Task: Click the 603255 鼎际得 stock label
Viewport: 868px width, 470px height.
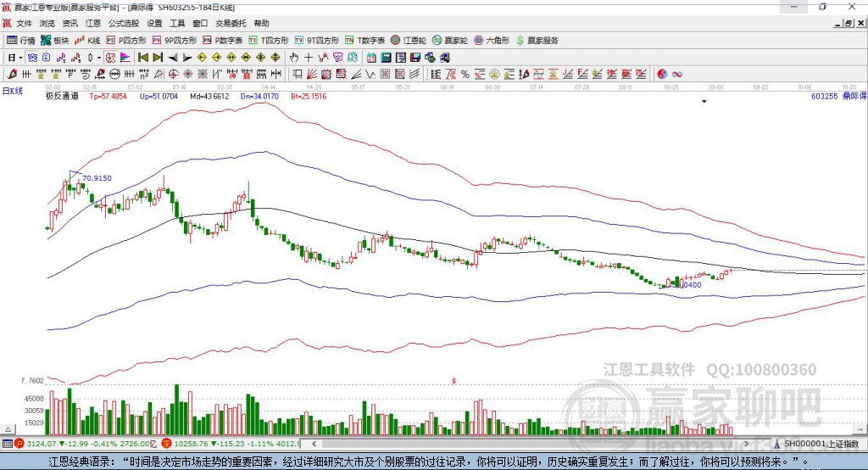Action: 838,97
